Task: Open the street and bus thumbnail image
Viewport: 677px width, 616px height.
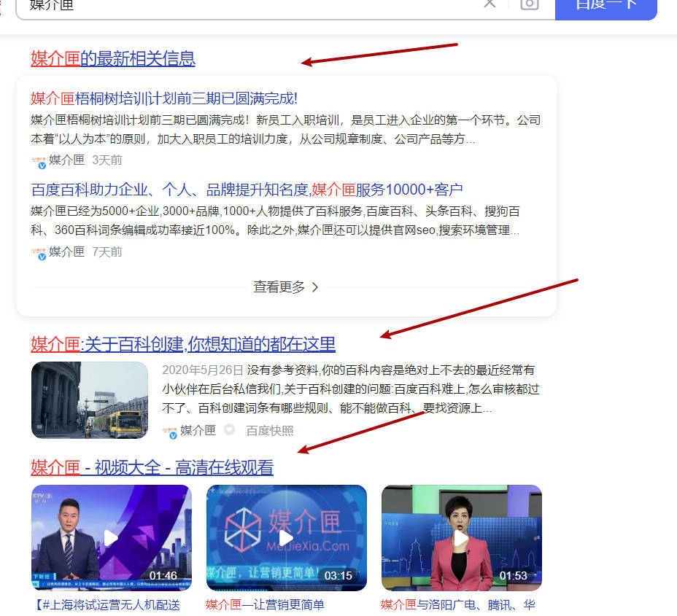Action: click(90, 400)
